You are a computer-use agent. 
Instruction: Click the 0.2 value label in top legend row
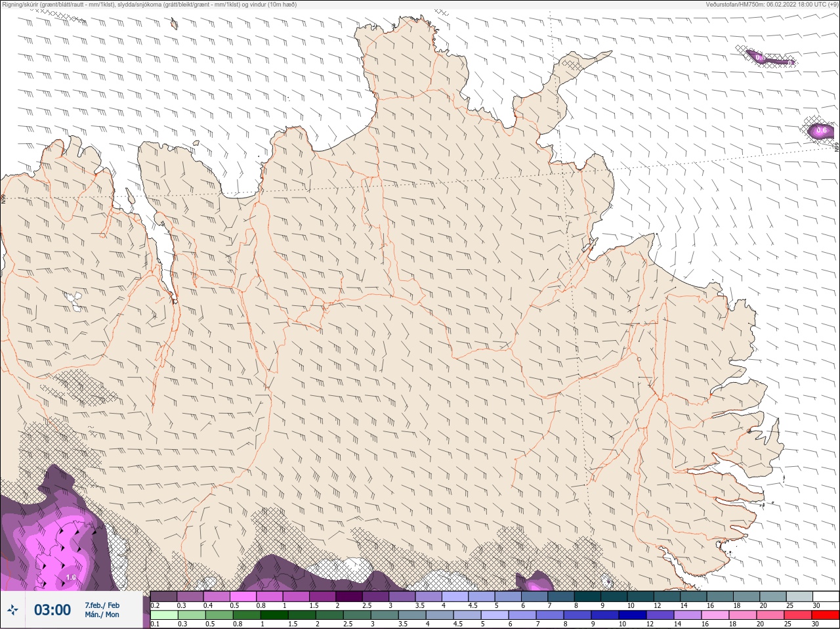point(155,605)
